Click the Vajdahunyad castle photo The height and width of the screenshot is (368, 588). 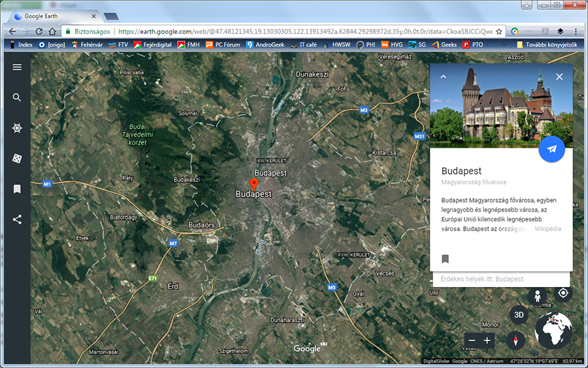click(501, 106)
